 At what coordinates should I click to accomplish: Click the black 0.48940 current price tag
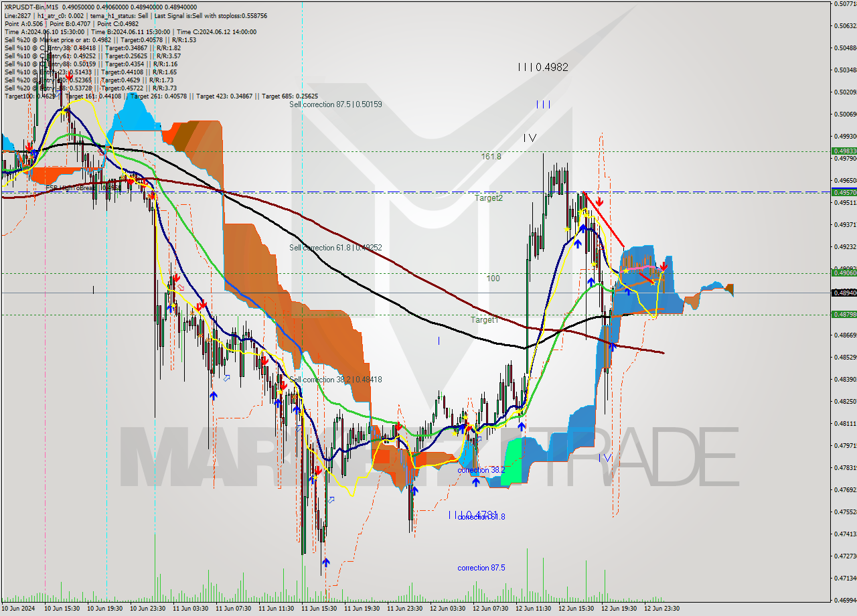click(x=844, y=293)
